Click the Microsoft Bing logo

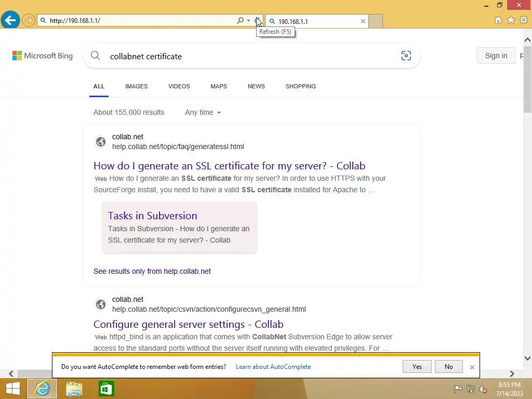(x=43, y=56)
